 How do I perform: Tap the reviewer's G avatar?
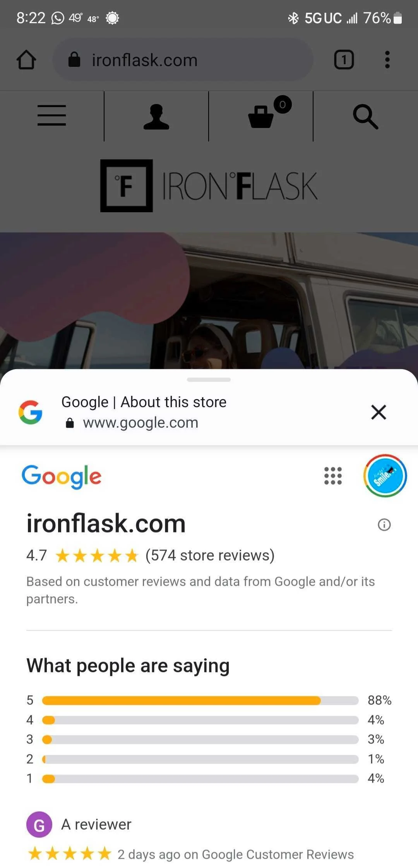pyautogui.click(x=39, y=825)
